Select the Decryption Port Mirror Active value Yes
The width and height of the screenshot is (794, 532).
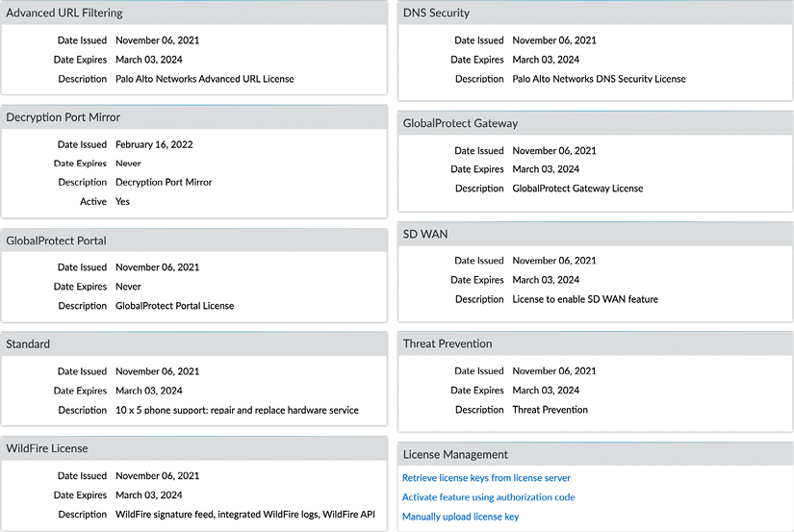(122, 201)
